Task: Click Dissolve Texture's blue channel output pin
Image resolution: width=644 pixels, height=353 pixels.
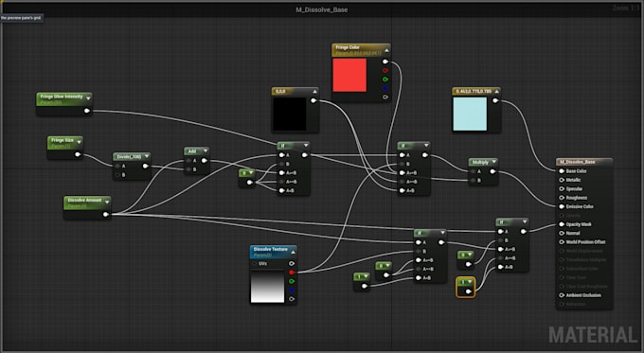Action: (292, 291)
